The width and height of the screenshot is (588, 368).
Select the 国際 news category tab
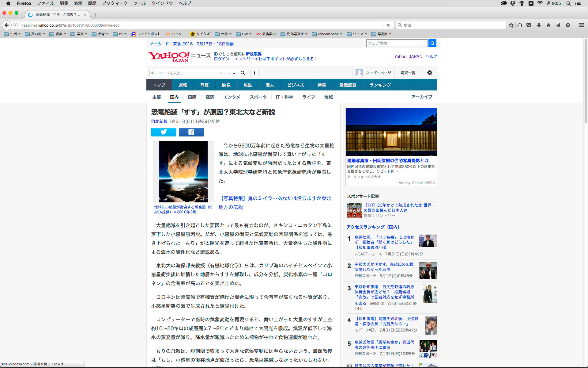[192, 97]
